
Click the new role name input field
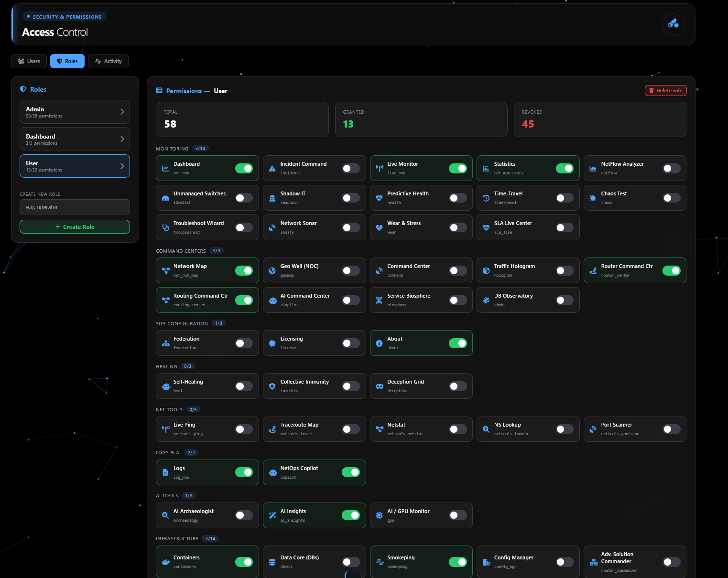[x=75, y=207]
